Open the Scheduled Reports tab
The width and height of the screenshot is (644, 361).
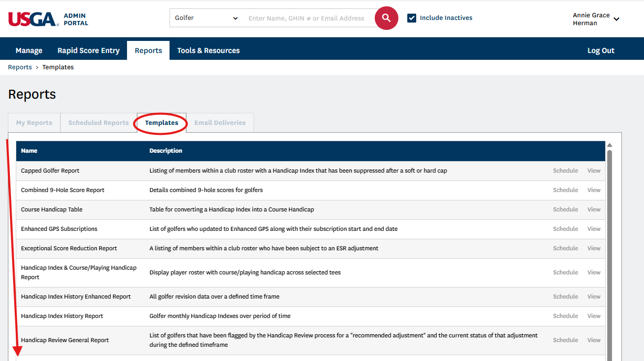(x=98, y=123)
